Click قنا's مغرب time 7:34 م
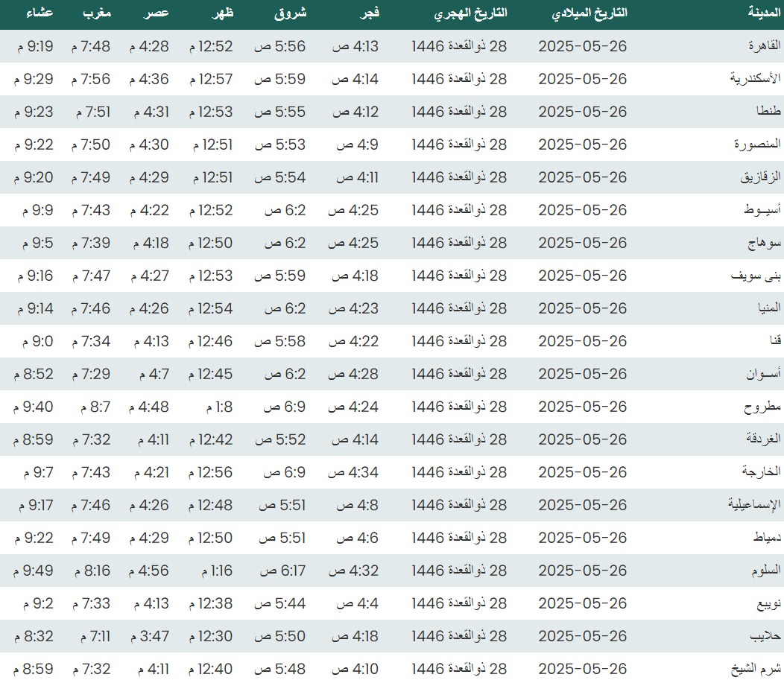Screen dimensions: 784x683 (91, 341)
